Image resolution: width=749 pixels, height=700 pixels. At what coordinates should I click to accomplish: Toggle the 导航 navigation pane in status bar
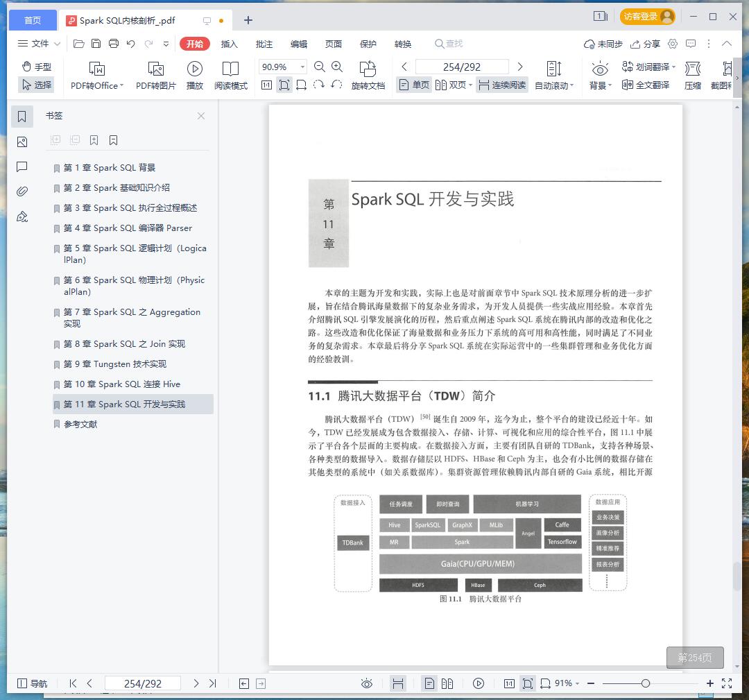coord(33,683)
